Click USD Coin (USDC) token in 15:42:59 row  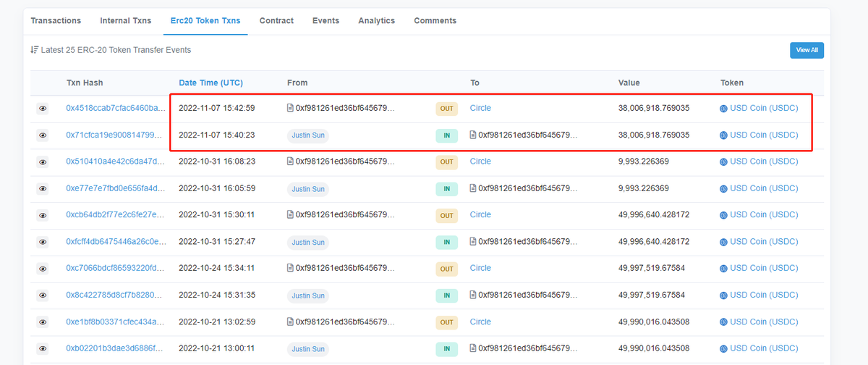point(764,108)
